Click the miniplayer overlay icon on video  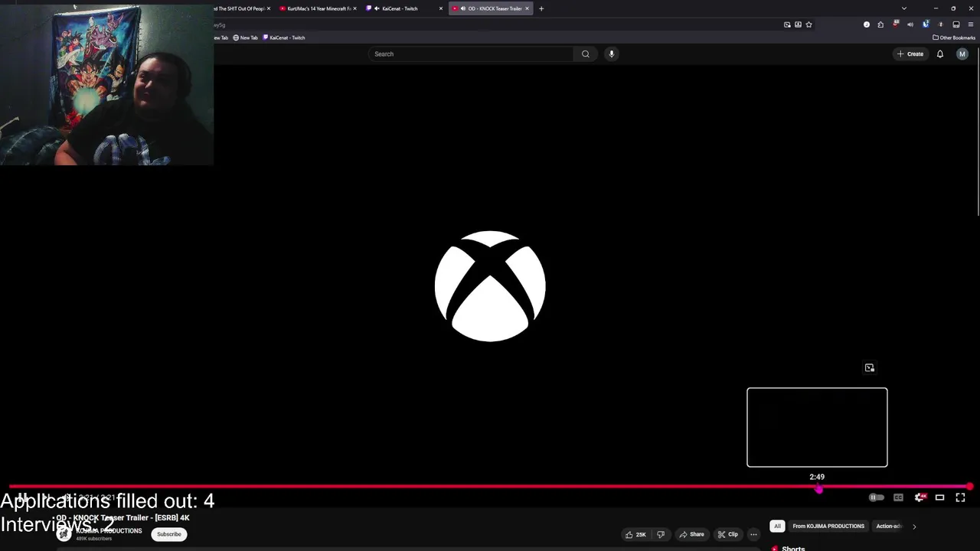click(x=870, y=368)
